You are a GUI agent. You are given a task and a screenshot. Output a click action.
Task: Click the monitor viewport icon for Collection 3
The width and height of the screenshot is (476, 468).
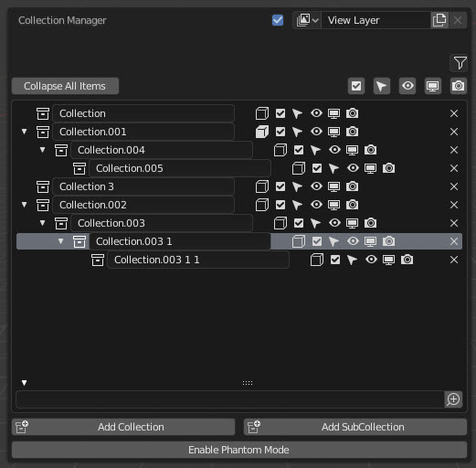333,186
